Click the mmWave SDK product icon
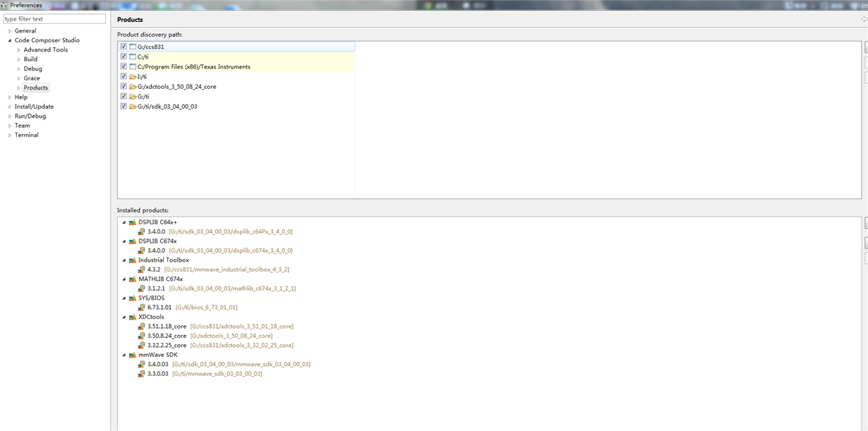Screen dimensions: 868x431 tap(133, 355)
